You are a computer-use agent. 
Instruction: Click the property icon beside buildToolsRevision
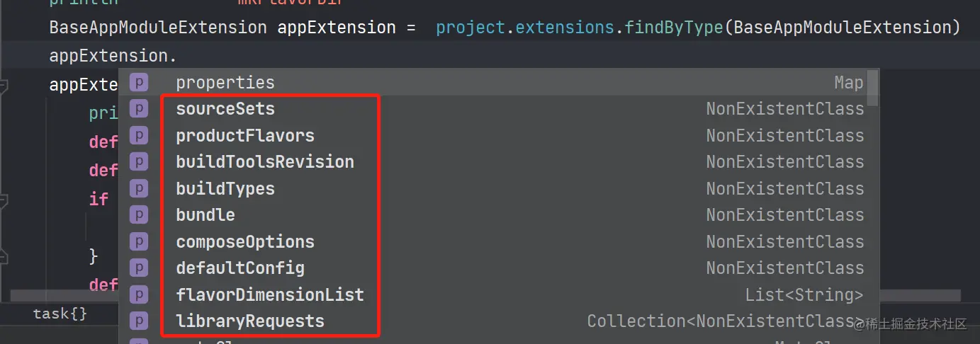click(x=139, y=161)
